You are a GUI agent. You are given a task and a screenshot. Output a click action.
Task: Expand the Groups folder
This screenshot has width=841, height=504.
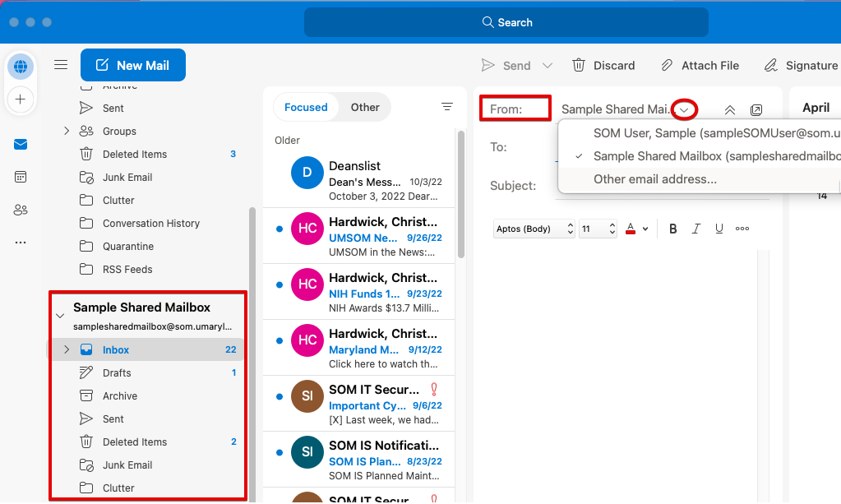(67, 131)
